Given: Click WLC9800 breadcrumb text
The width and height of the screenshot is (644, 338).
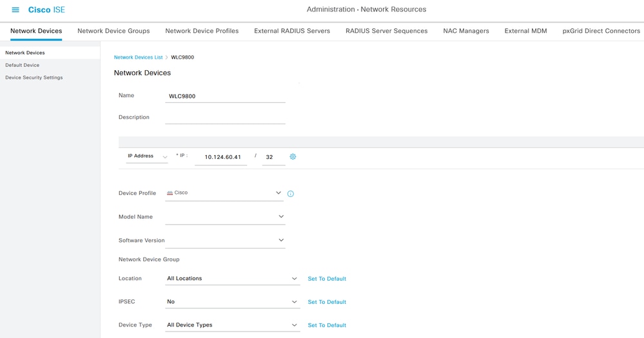Looking at the screenshot, I should [x=182, y=57].
